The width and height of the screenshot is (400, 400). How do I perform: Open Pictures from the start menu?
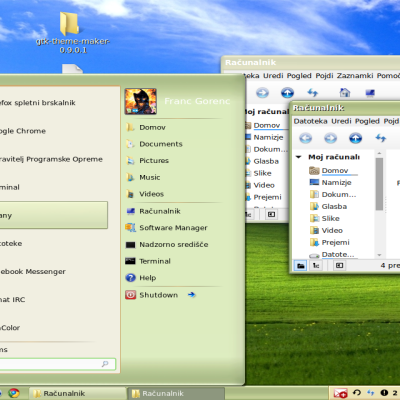point(148,161)
